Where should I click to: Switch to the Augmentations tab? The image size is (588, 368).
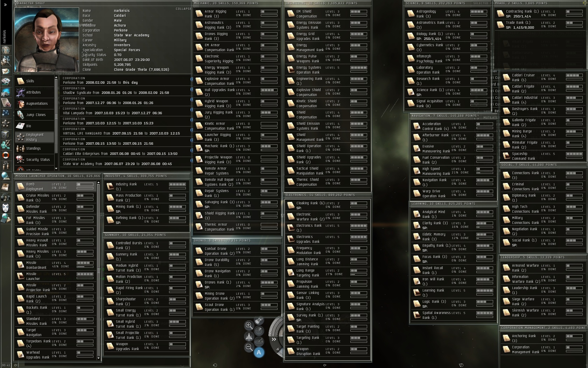[x=34, y=103]
